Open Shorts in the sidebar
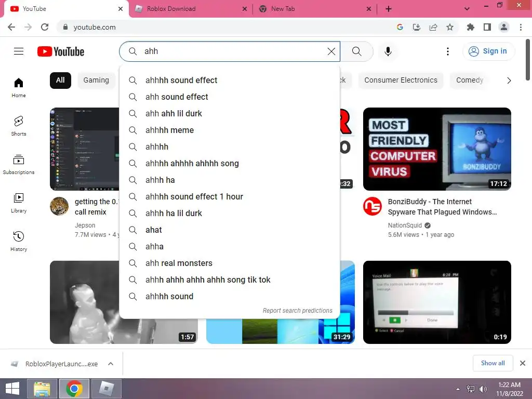 pyautogui.click(x=19, y=126)
